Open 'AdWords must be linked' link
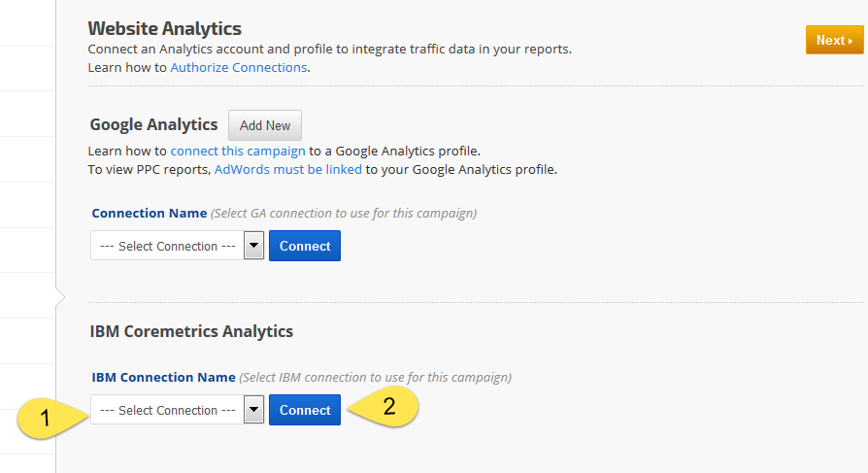Image resolution: width=868 pixels, height=473 pixels. pos(288,169)
